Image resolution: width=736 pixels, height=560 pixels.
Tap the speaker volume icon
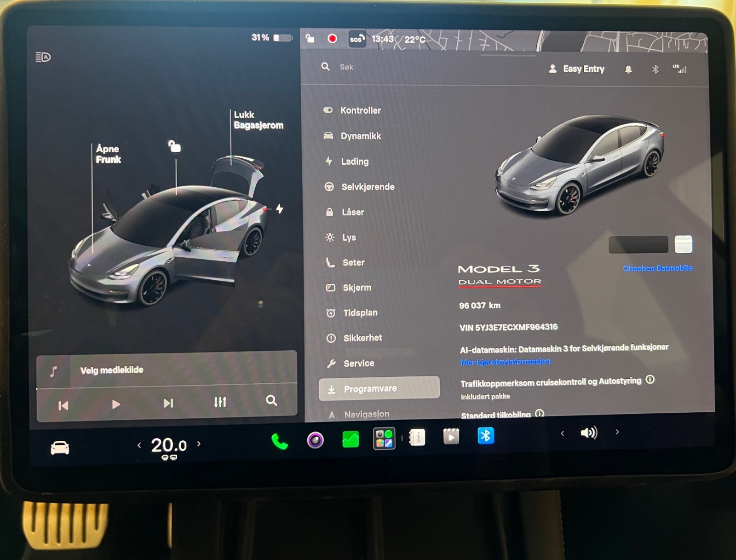pos(589,433)
